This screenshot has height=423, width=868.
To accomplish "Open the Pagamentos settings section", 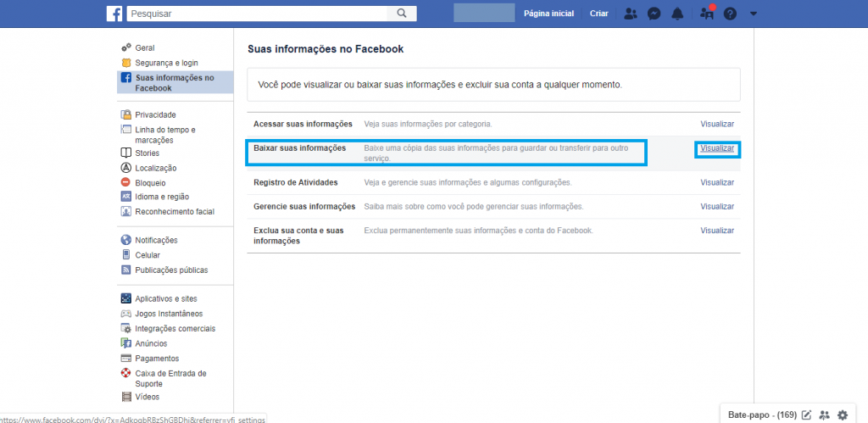I will [157, 359].
